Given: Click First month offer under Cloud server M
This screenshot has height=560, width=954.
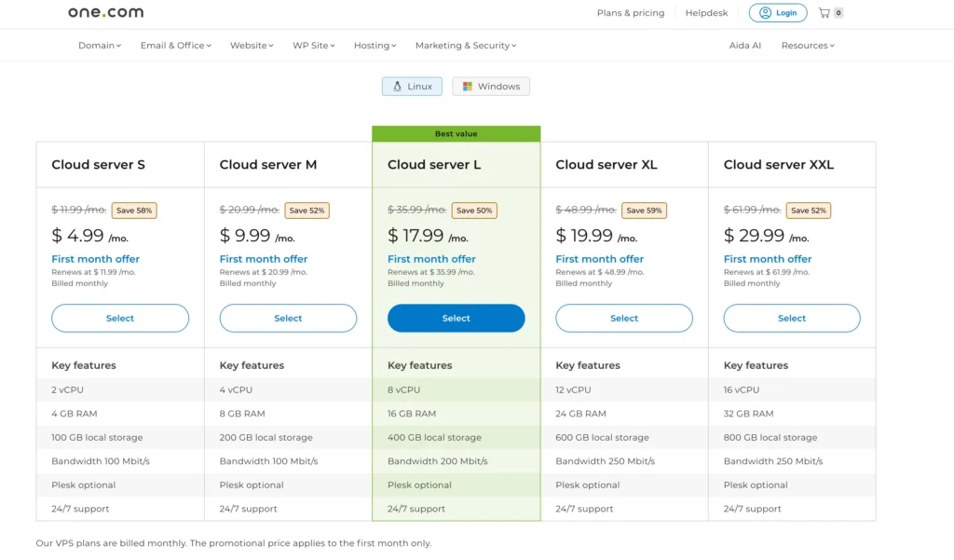Looking at the screenshot, I should tap(264, 259).
